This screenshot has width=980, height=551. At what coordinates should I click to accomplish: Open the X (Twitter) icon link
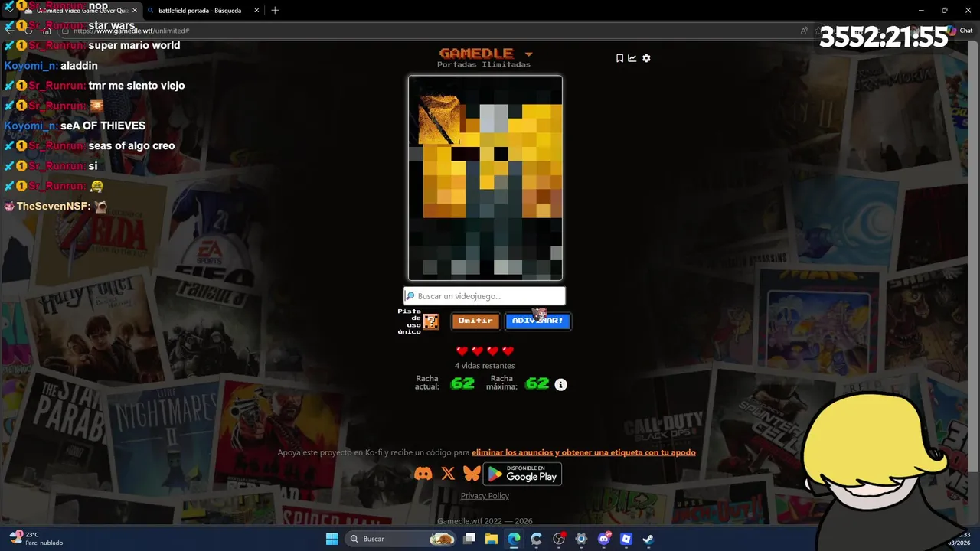click(448, 474)
